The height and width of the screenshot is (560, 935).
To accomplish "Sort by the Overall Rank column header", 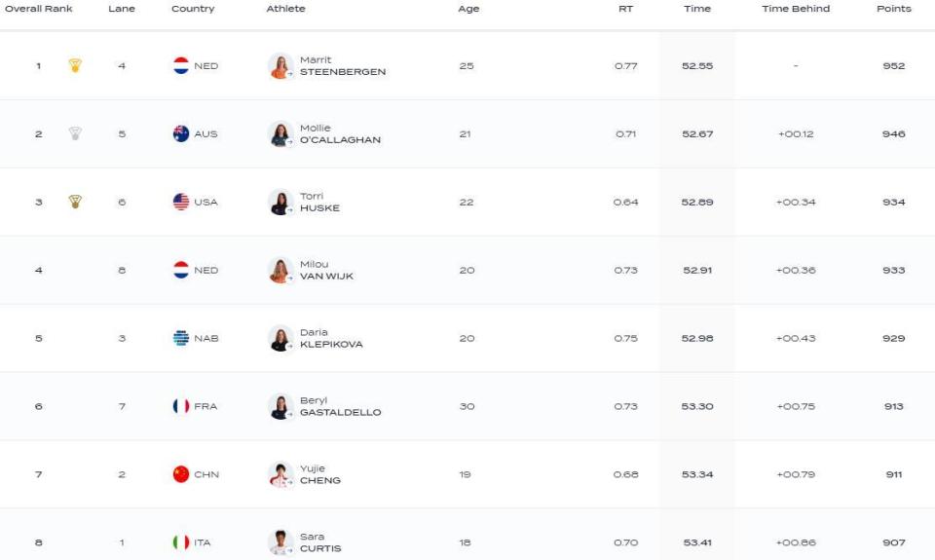I will 39,9.
